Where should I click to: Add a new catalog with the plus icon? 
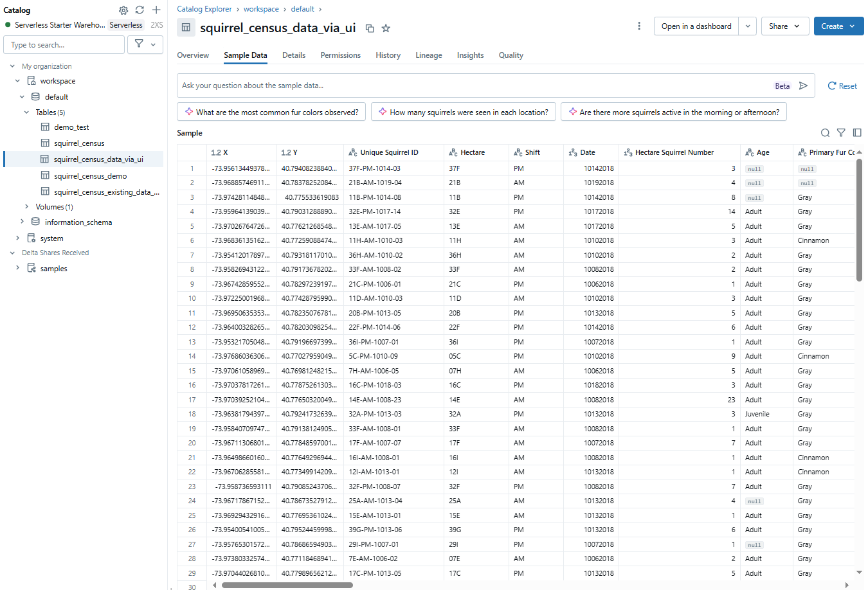point(156,10)
